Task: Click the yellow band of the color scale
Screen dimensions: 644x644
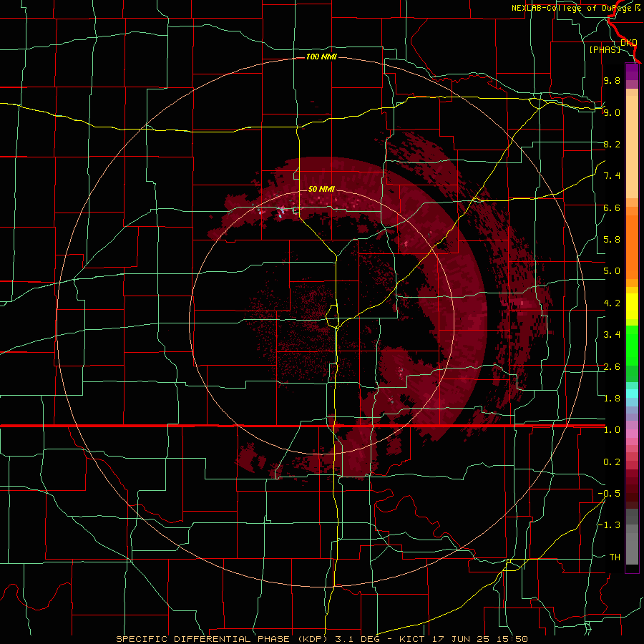Action: point(632,306)
